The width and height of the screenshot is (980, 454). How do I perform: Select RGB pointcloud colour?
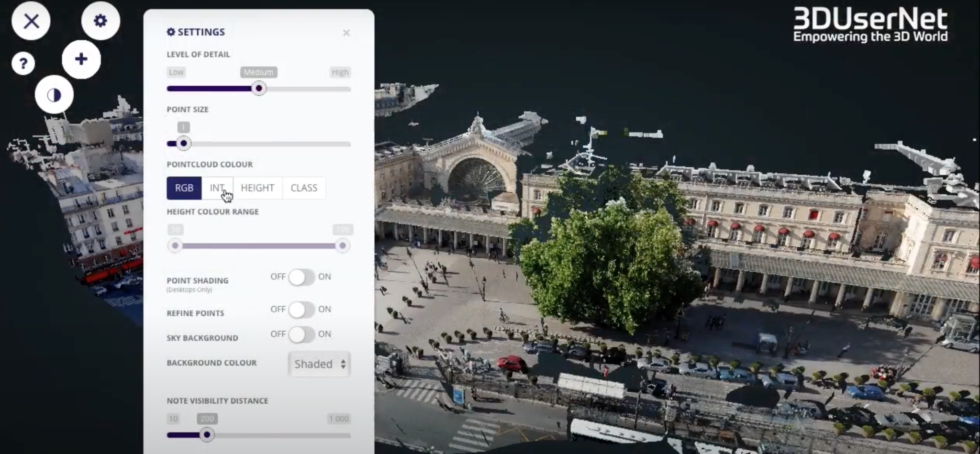tap(184, 188)
